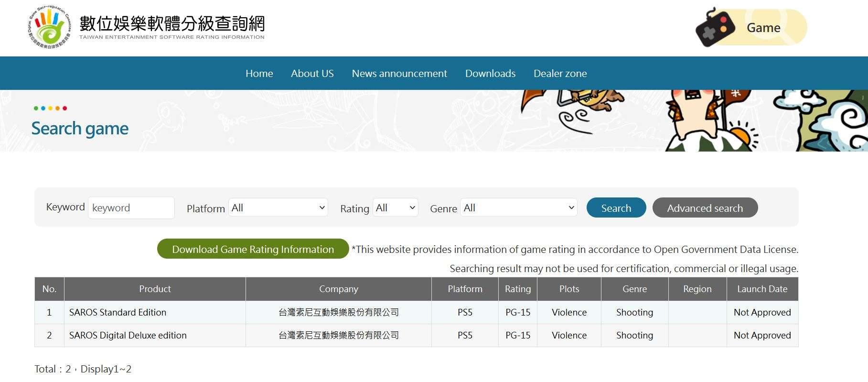Click Violence in Standard Edition row

569,312
